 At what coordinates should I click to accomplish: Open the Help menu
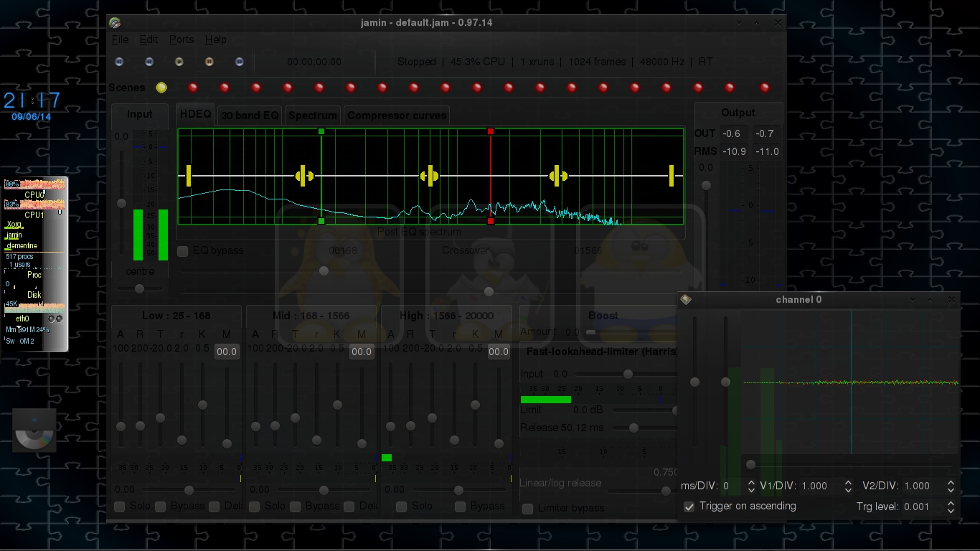click(x=216, y=39)
